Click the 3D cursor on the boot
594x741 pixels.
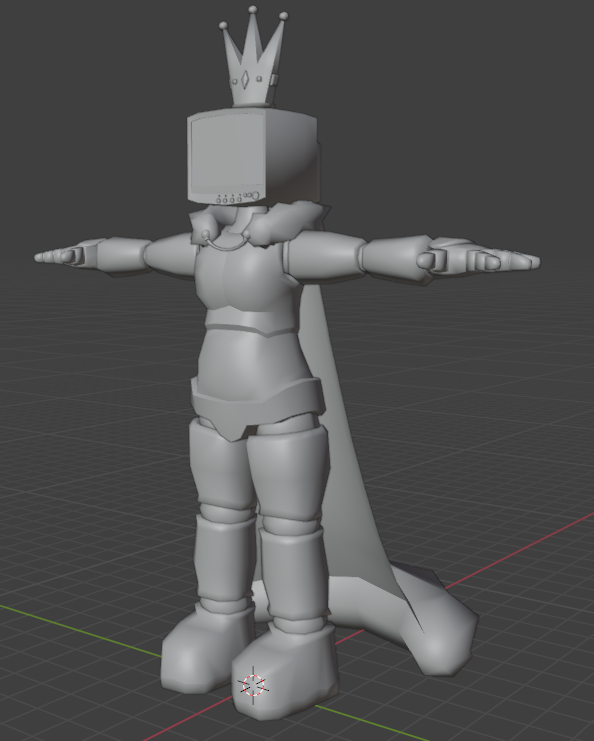253,685
